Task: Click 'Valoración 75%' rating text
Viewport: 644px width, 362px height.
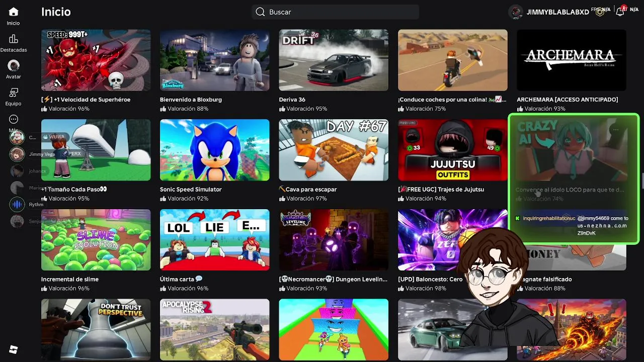Action: [426, 109]
